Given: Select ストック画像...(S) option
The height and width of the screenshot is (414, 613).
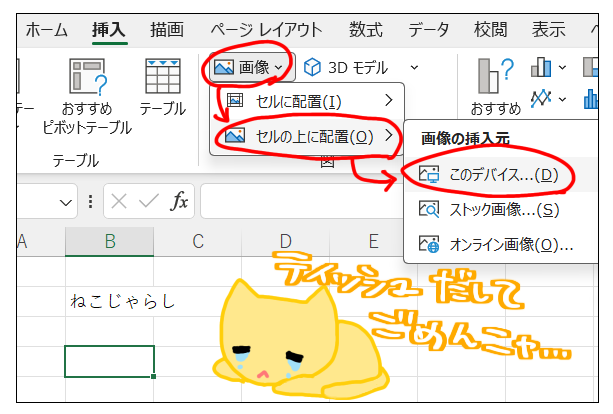Looking at the screenshot, I should [x=500, y=210].
